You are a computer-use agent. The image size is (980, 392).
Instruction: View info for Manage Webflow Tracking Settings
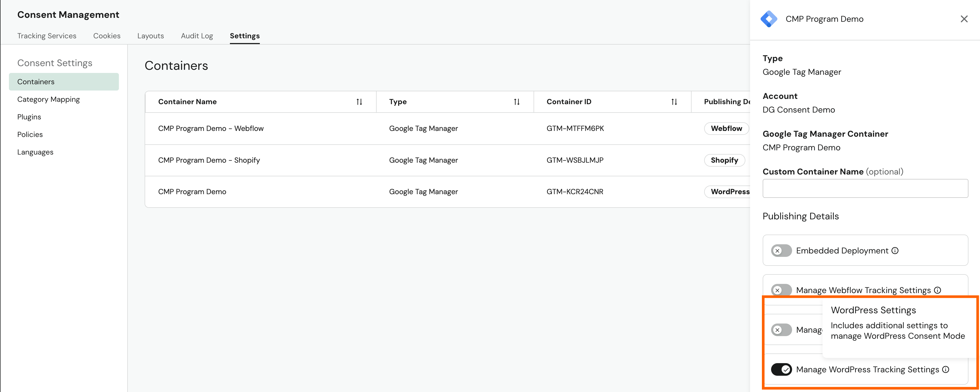point(938,290)
